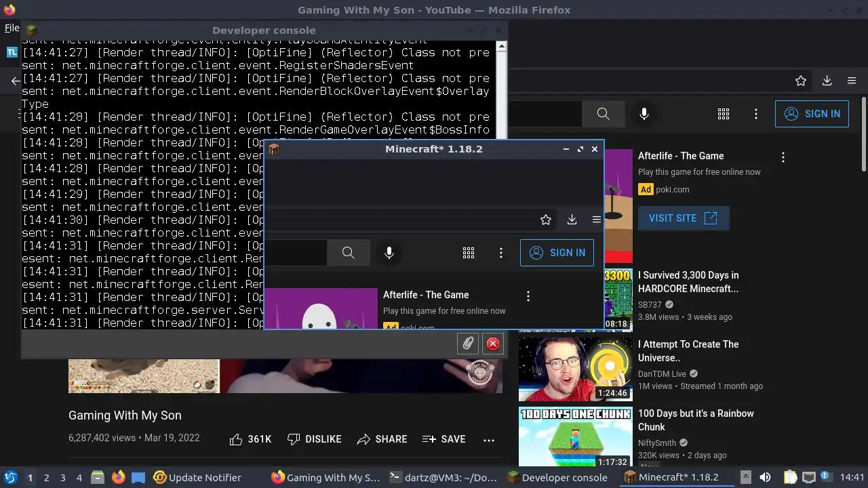
Task: Click SAVE to add video to playlist
Action: point(443,439)
